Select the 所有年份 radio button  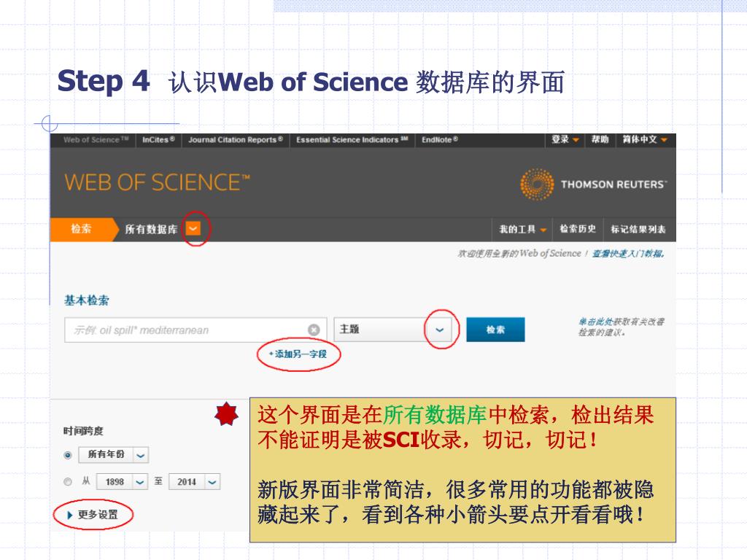tap(68, 455)
